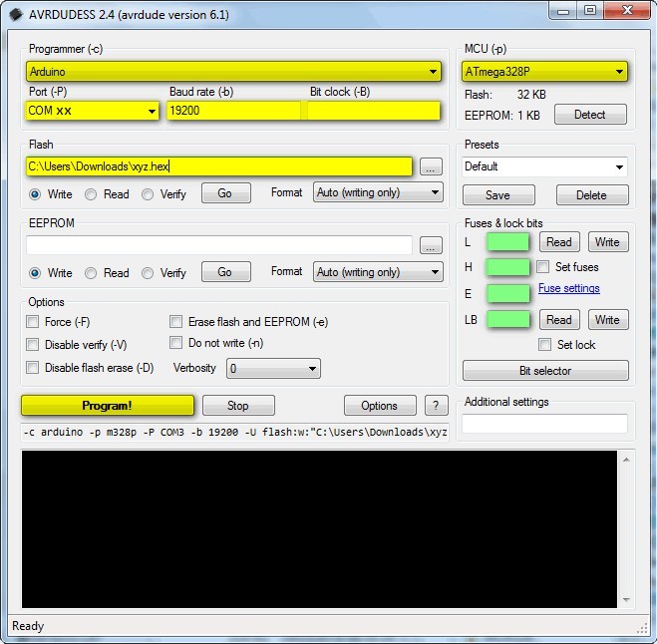The height and width of the screenshot is (644, 657).
Task: Click the EEPROM Go button
Action: pos(226,272)
